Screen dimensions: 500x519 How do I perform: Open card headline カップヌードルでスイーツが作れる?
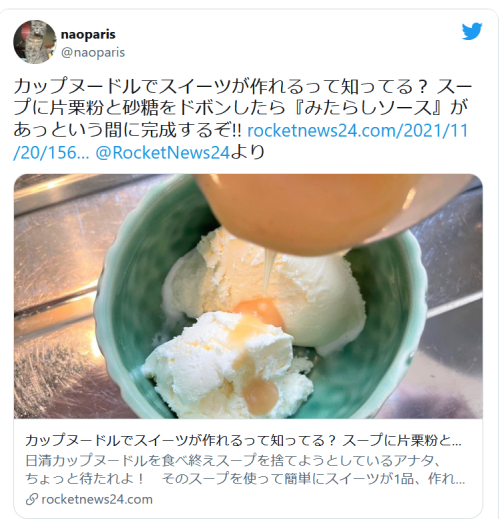[x=243, y=441]
